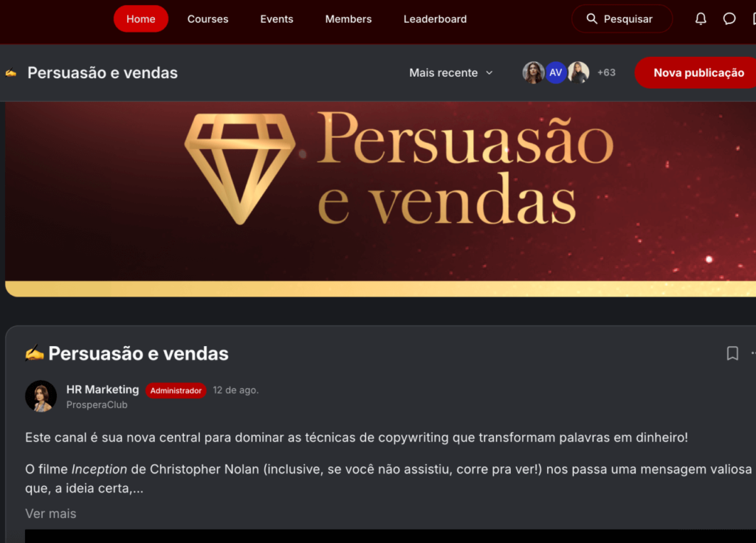This screenshot has height=543, width=756.
Task: Open the Courses tab
Action: [207, 18]
